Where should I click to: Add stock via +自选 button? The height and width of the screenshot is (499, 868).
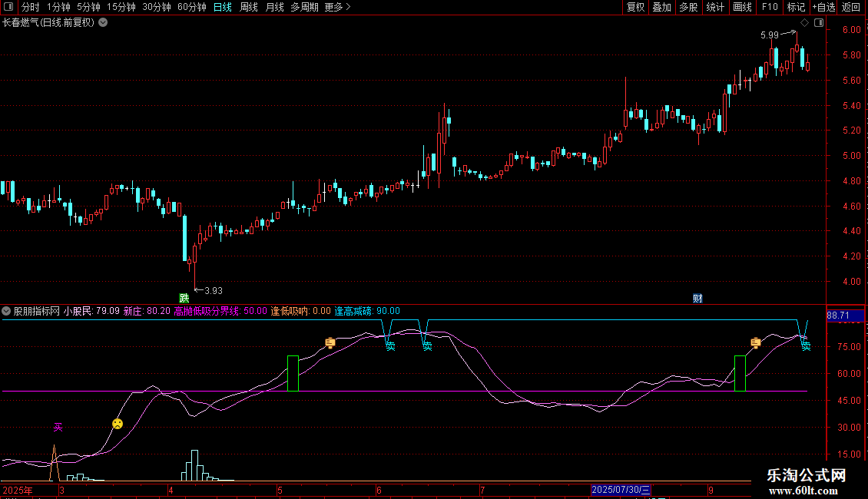[823, 7]
